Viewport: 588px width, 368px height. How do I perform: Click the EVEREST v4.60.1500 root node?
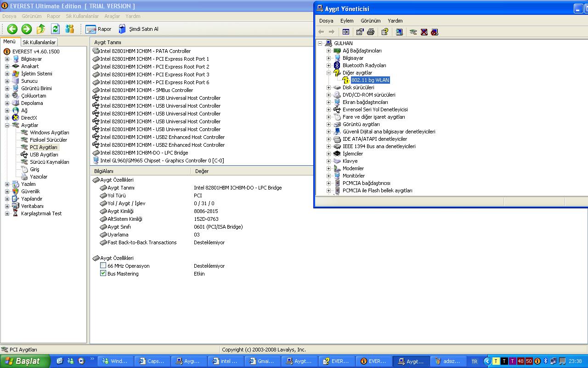(36, 52)
